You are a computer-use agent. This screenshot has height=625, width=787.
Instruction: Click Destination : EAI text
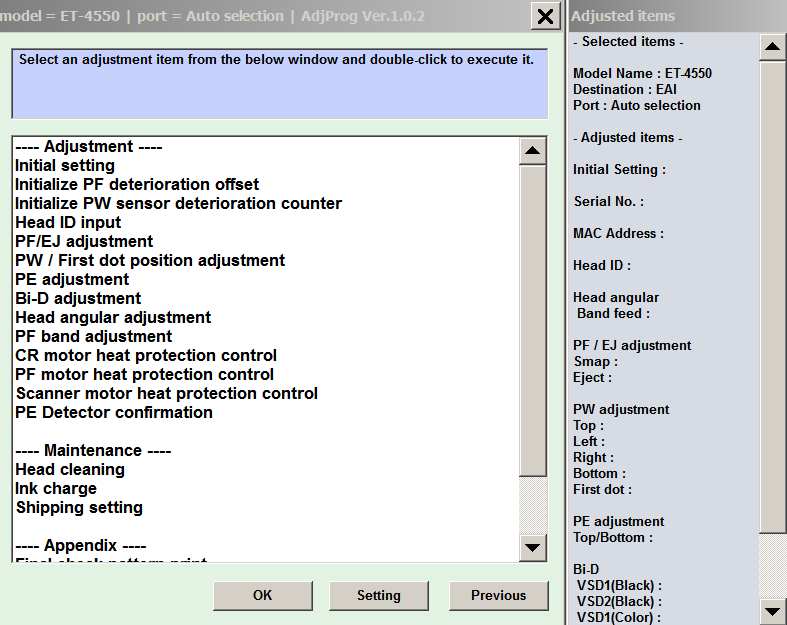(624, 89)
